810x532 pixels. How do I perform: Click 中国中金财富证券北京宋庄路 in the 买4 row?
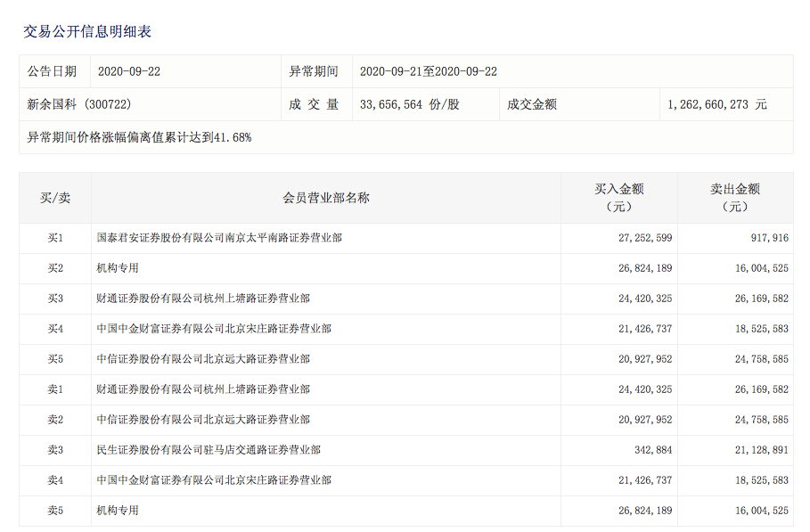click(214, 329)
